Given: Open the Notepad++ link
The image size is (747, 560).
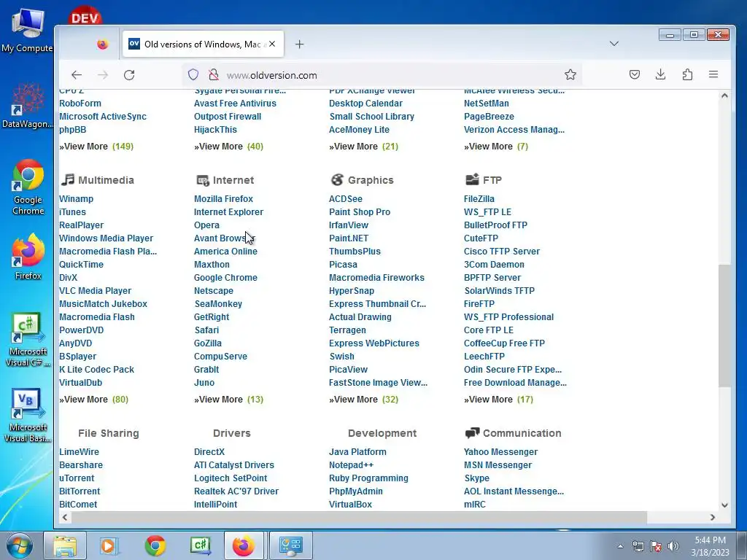Looking at the screenshot, I should click(x=351, y=464).
